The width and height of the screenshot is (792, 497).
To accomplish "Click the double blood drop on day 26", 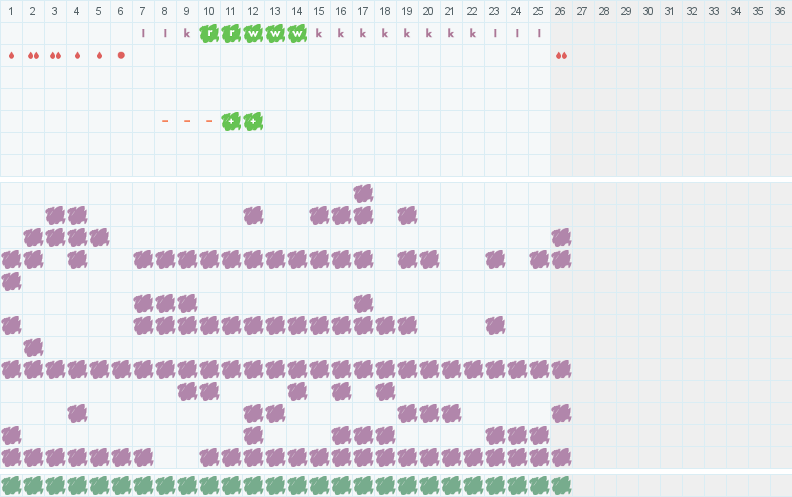I will (561, 55).
